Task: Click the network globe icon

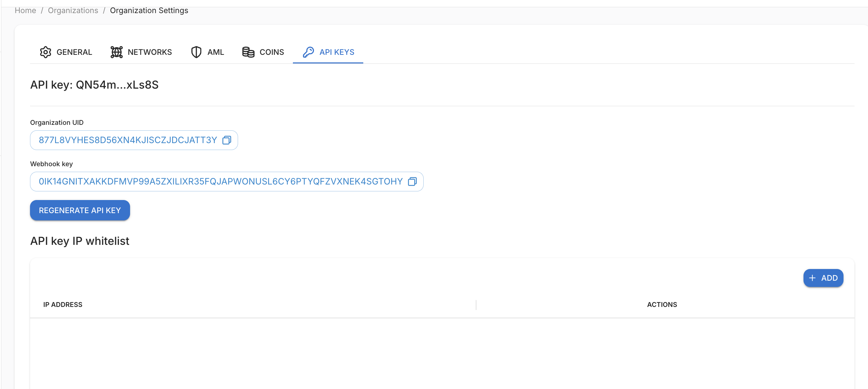Action: 117,52
